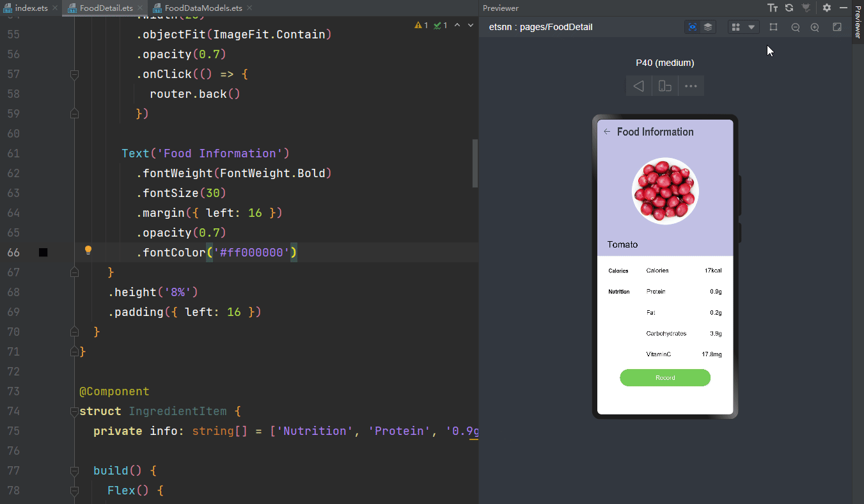The width and height of the screenshot is (864, 504).
Task: Click the multi-device profile grid icon
Action: (736, 27)
